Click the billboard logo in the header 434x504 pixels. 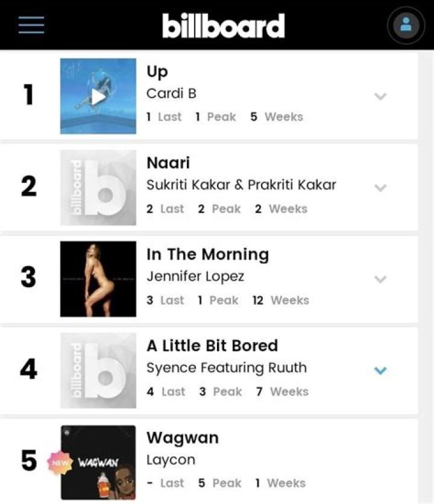[x=223, y=25]
